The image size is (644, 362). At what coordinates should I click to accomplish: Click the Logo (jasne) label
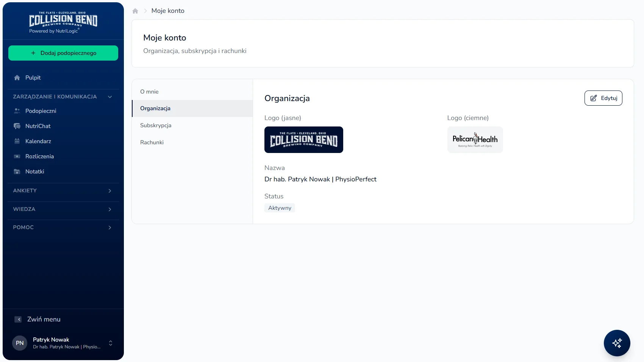tap(283, 118)
